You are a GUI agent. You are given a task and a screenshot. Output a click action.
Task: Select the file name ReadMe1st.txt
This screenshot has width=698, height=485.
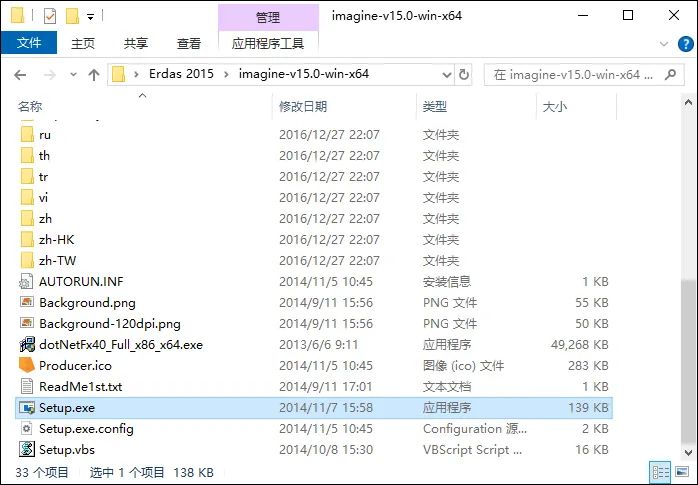coord(81,386)
